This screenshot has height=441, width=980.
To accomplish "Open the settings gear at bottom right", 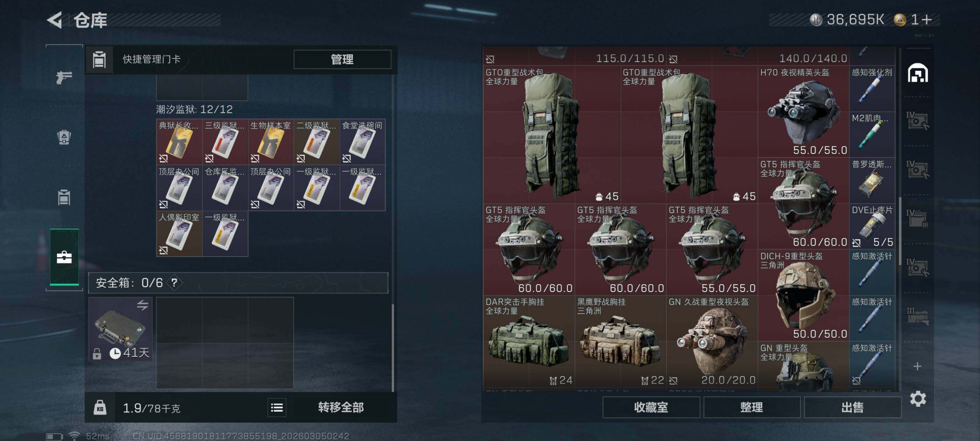I will coord(918,398).
